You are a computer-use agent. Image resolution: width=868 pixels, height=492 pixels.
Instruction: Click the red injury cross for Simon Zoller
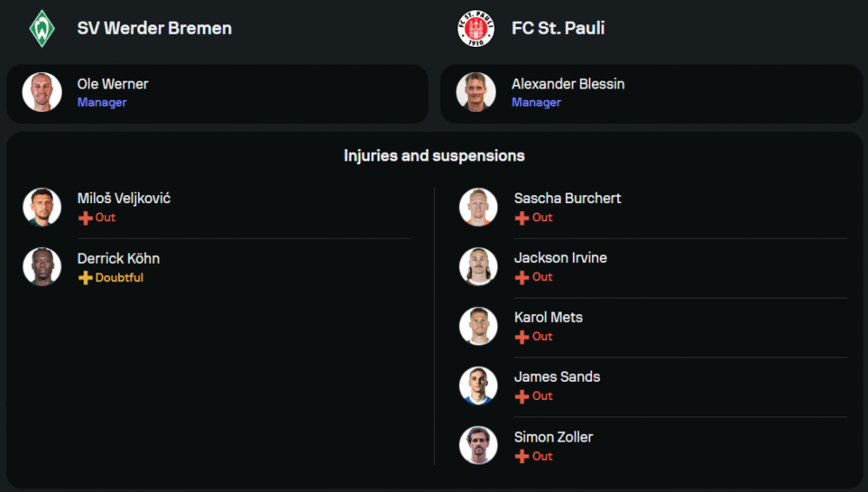pyautogui.click(x=522, y=456)
